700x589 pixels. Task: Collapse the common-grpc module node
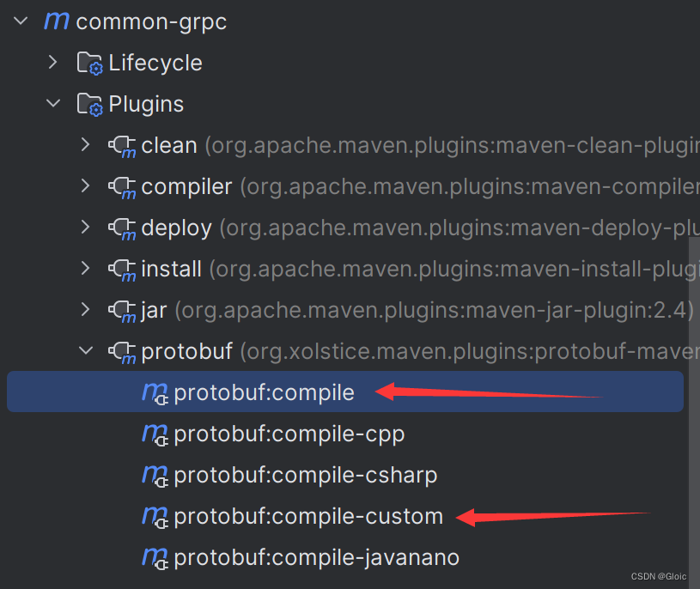coord(20,21)
